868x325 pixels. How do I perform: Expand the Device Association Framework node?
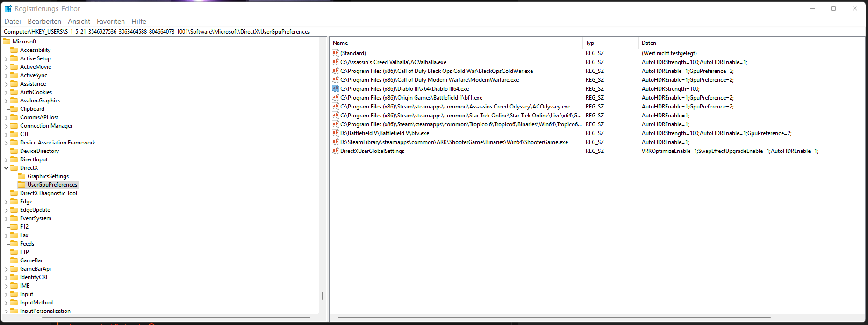pyautogui.click(x=6, y=143)
